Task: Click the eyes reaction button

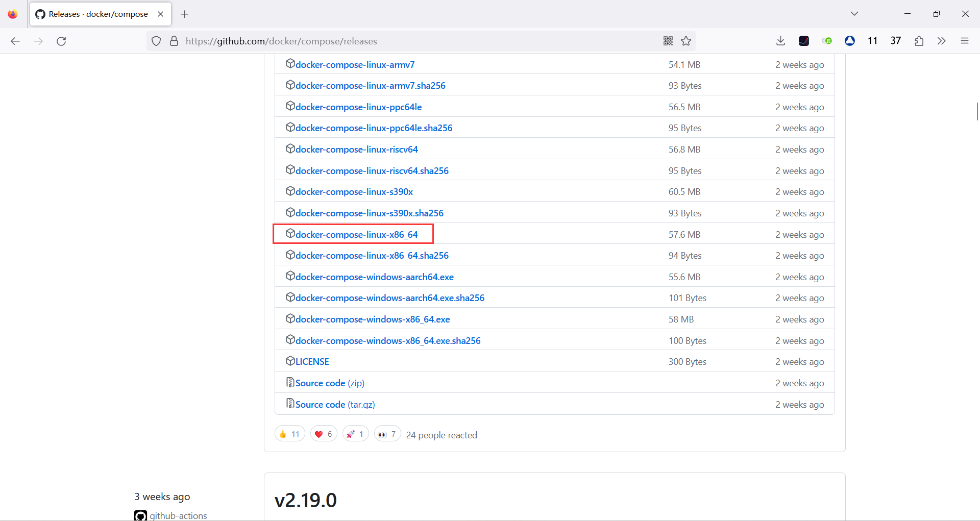Action: pos(387,434)
